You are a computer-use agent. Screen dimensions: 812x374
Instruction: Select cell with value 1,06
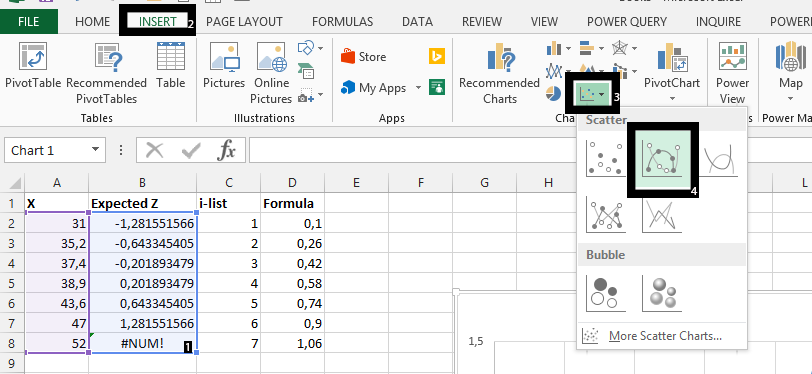coord(293,342)
